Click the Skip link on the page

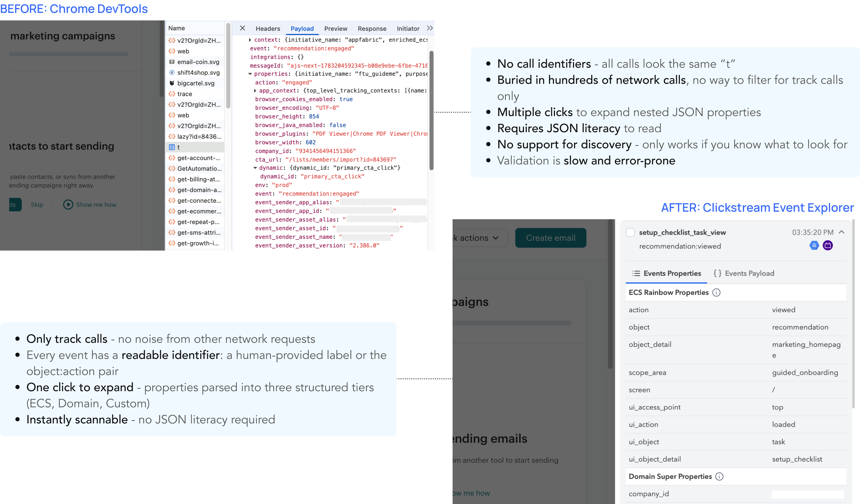click(x=37, y=205)
